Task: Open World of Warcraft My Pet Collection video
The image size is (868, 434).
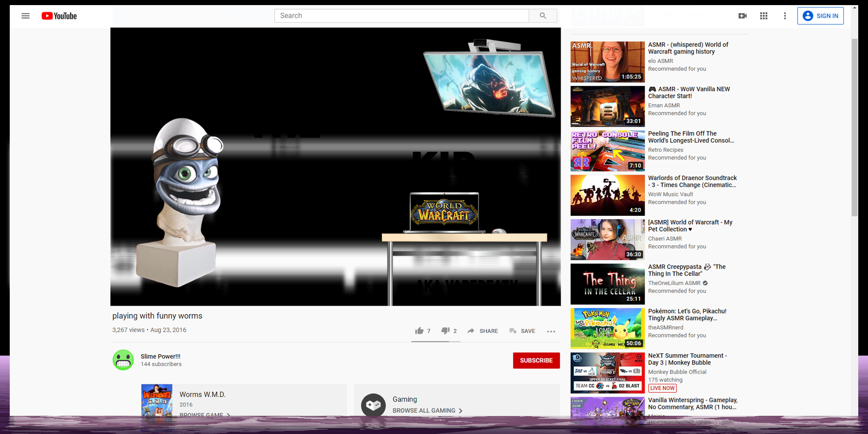Action: [x=690, y=226]
